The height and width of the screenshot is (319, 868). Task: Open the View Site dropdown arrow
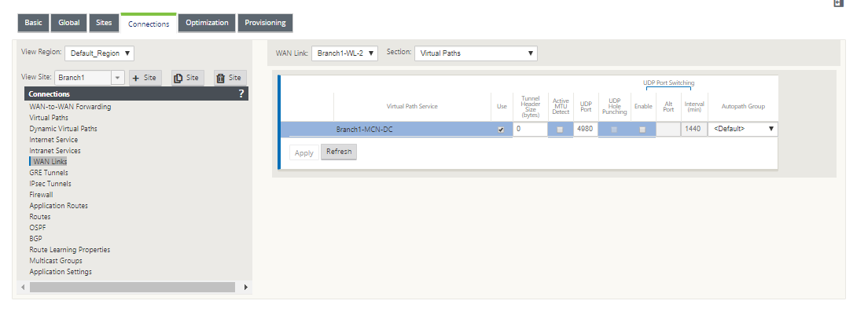click(x=118, y=78)
